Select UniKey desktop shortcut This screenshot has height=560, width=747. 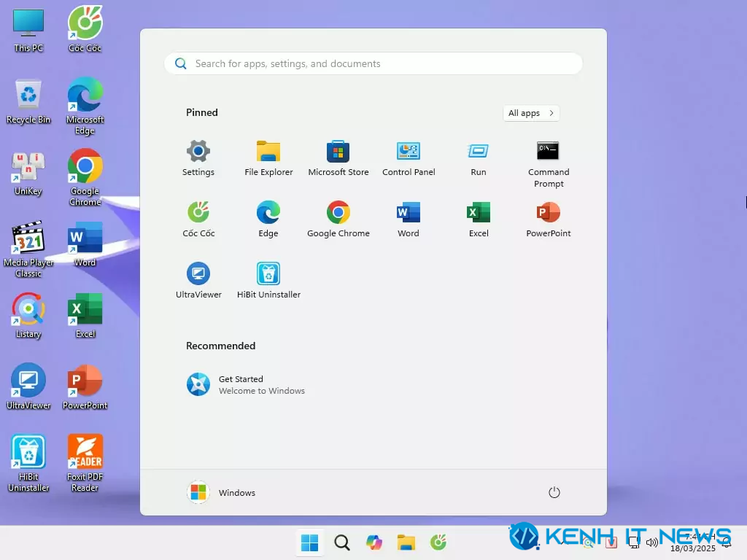(28, 174)
